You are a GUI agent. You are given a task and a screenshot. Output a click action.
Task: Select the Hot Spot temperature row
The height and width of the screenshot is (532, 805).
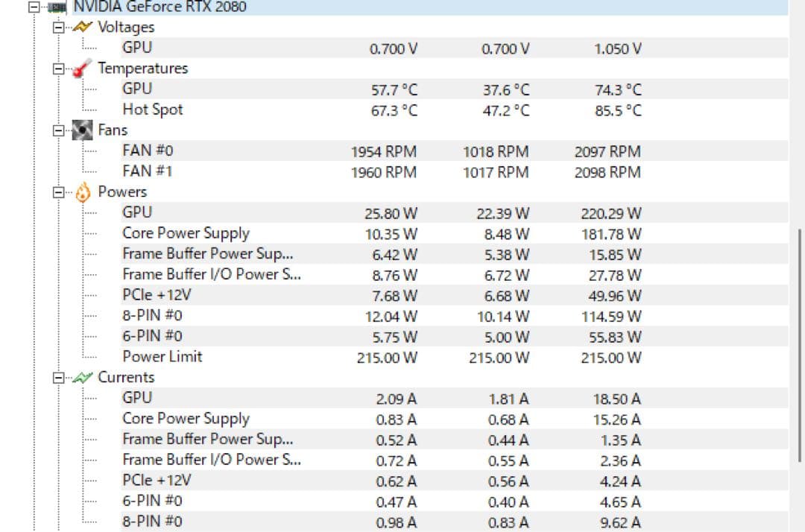tap(455, 110)
